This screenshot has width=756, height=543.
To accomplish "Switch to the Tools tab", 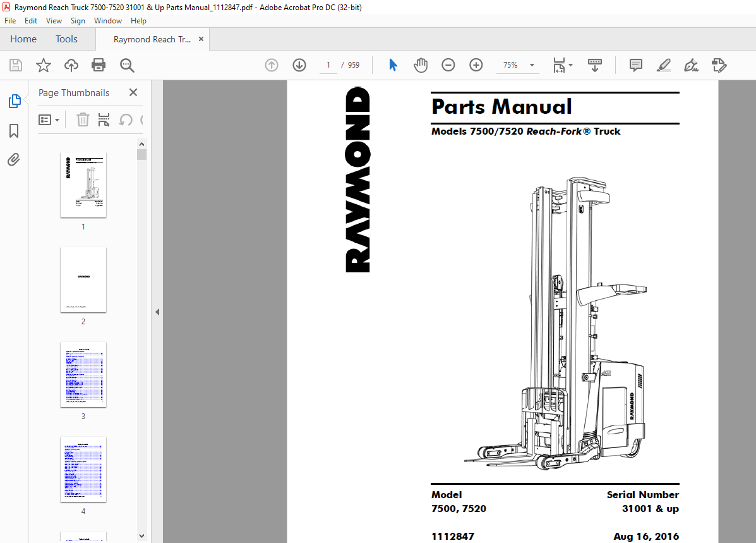I will 66,39.
